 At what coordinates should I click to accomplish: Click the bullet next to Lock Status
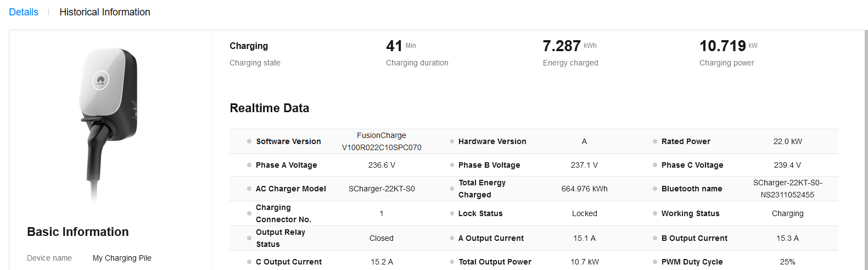pyautogui.click(x=452, y=213)
